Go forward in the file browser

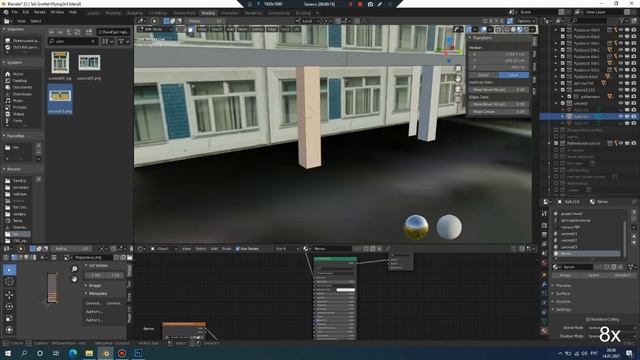tap(60, 32)
